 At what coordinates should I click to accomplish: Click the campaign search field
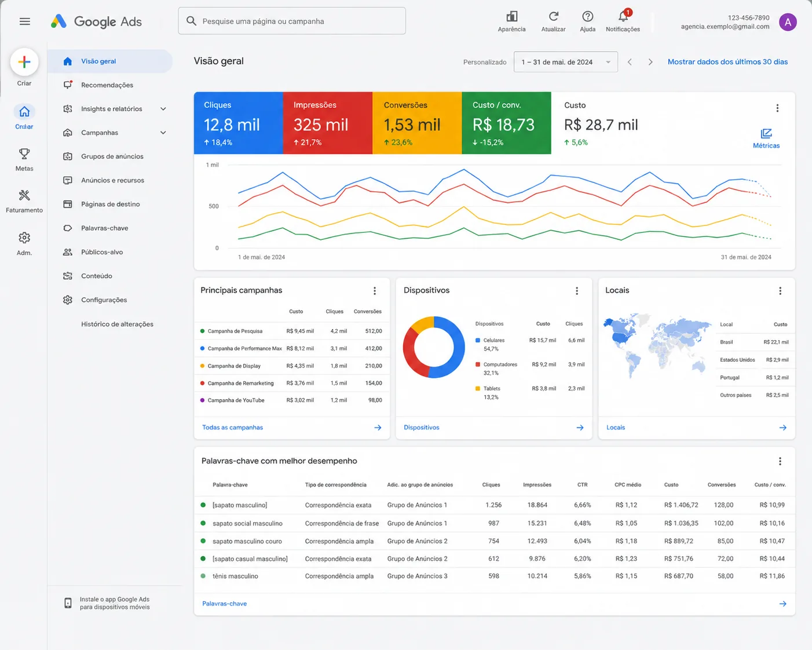292,21
